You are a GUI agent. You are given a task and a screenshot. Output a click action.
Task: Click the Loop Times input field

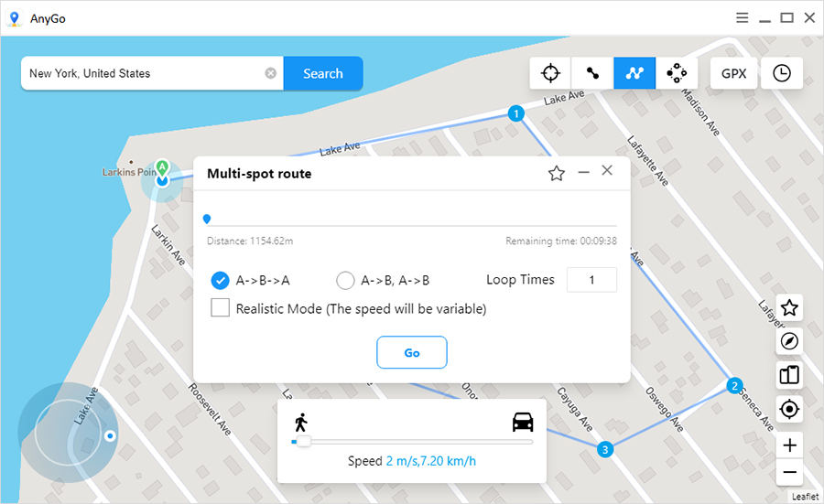pos(591,280)
